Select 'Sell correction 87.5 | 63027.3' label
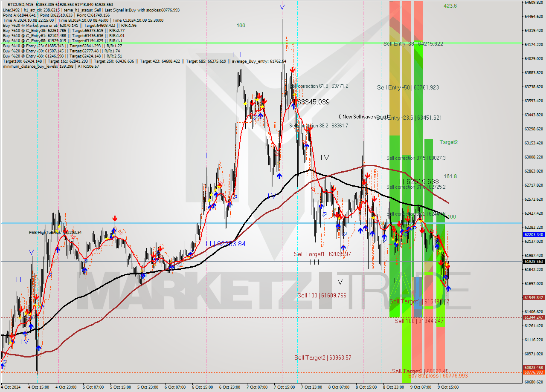The height and width of the screenshot is (392, 546). pyautogui.click(x=416, y=158)
